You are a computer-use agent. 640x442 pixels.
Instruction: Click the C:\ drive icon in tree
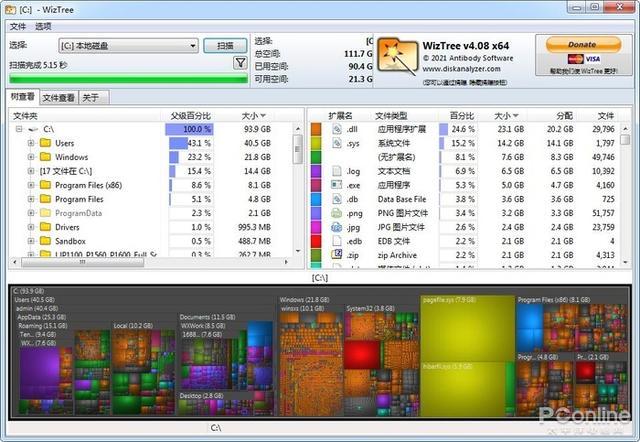pos(33,129)
